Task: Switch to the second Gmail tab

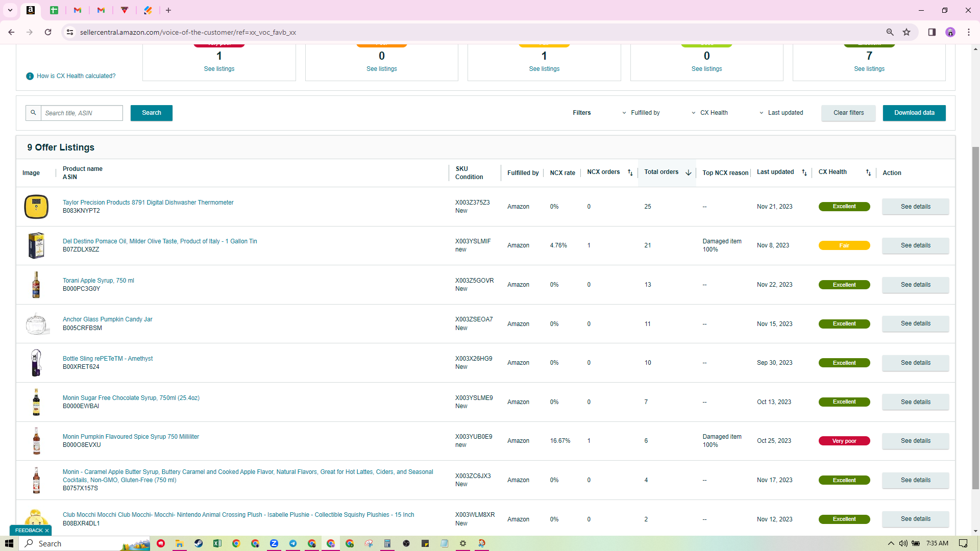Action: (101, 10)
